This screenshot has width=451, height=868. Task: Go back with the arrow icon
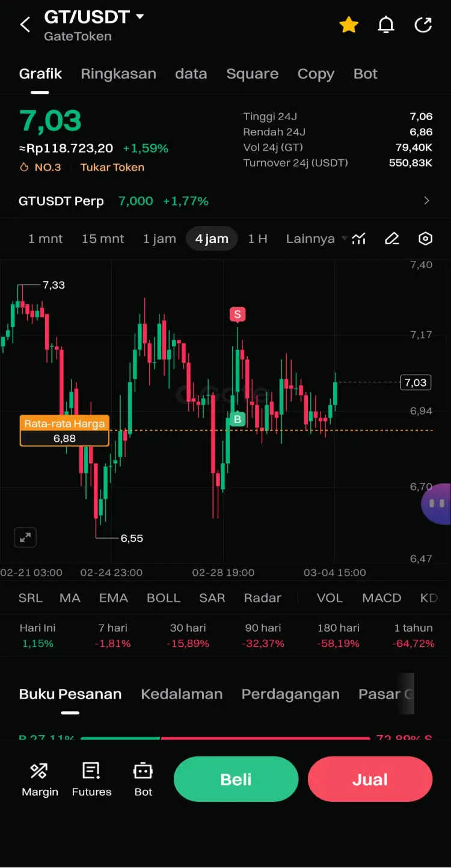25,25
